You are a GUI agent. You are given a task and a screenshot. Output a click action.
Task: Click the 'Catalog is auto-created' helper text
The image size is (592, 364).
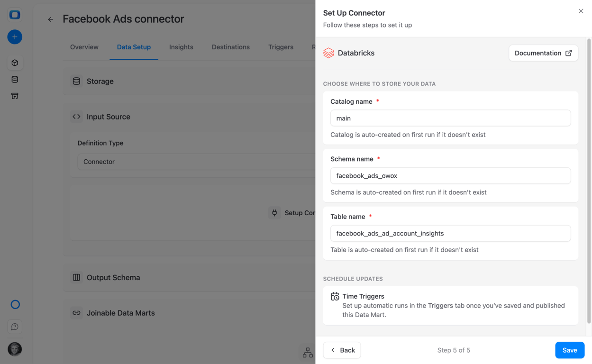pos(408,135)
